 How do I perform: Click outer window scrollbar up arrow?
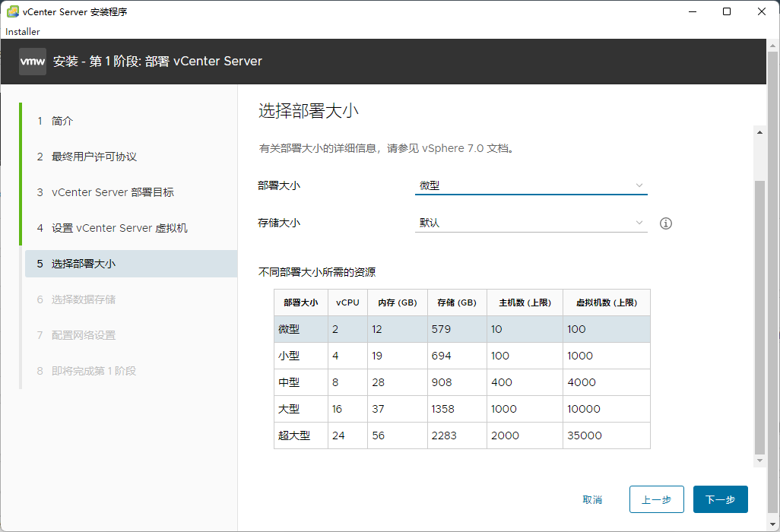coord(772,46)
